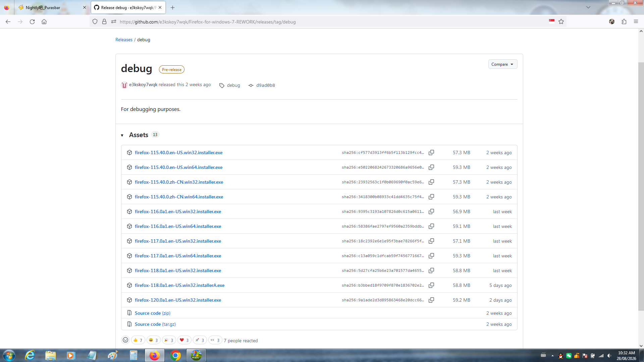644x362 pixels.
Task: Copy sha256 for firefox-120.0a1.en-US.win32 installer
Action: pyautogui.click(x=431, y=300)
